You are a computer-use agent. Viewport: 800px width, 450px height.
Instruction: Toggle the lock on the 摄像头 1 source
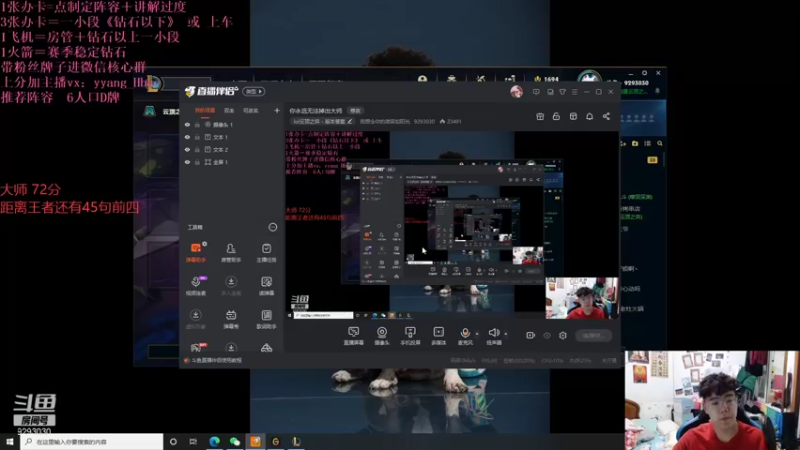pyautogui.click(x=197, y=124)
